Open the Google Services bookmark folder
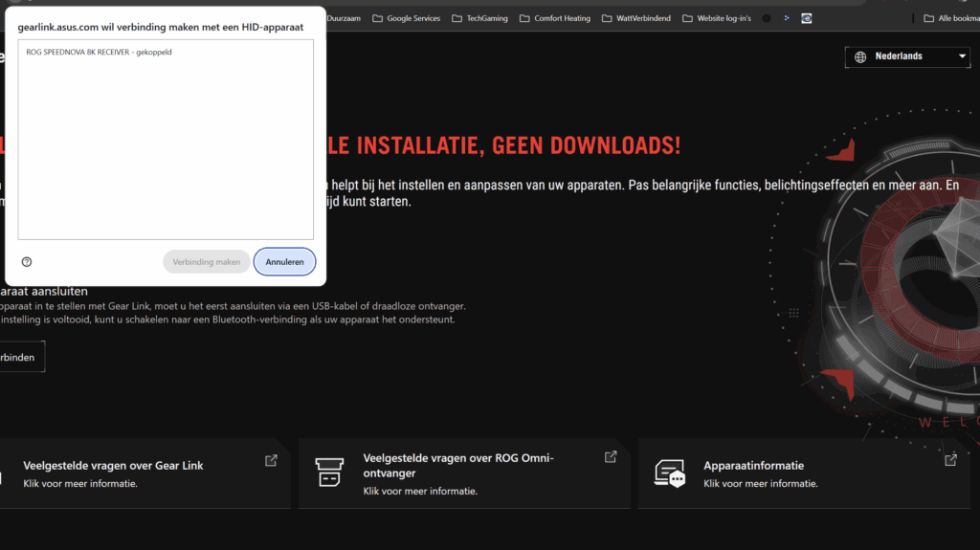Screen dimensions: 980x550 tap(406, 18)
